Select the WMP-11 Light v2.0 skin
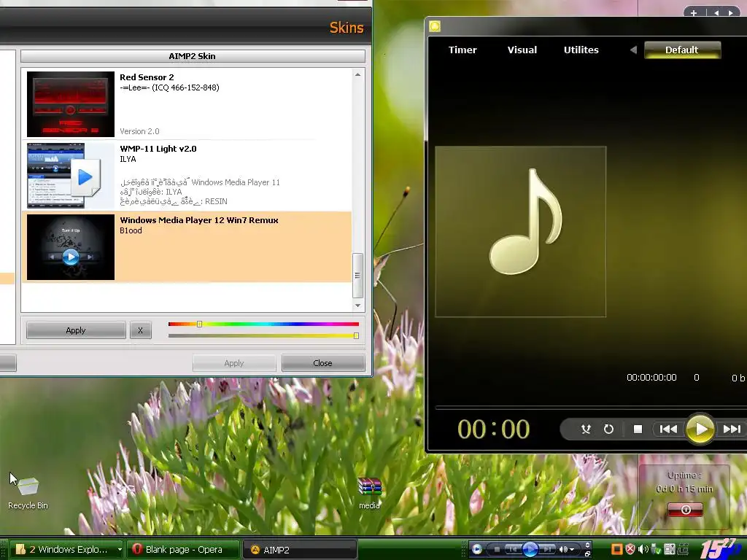 [187, 176]
